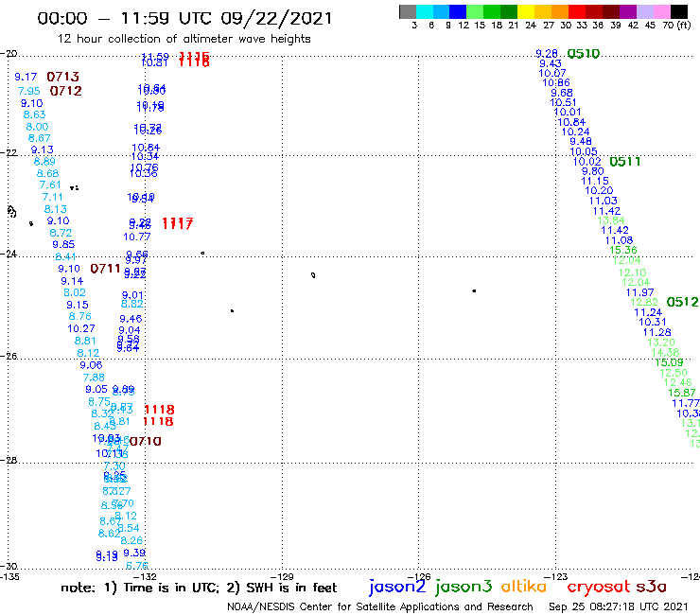This screenshot has width=700, height=615.
Task: Click the time marker '0711'
Action: [x=105, y=269]
